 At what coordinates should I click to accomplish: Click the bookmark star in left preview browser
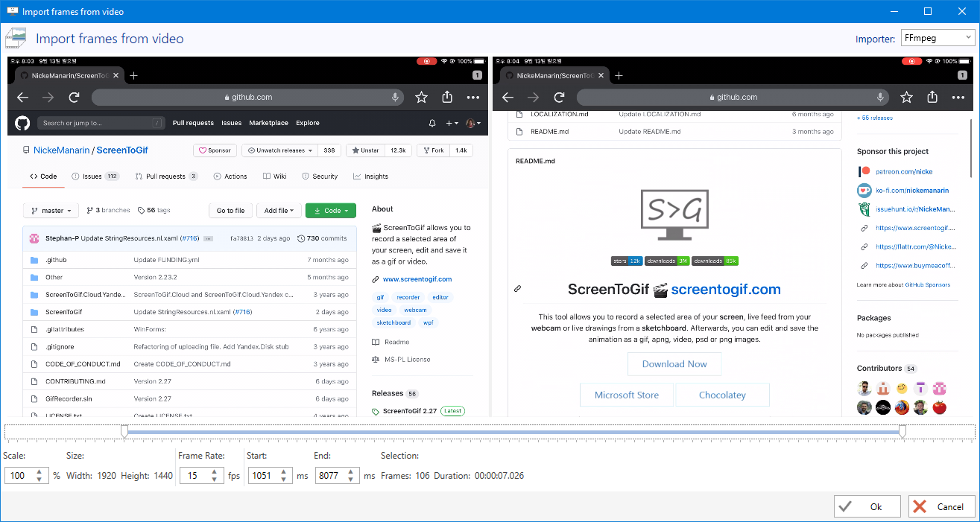(421, 97)
